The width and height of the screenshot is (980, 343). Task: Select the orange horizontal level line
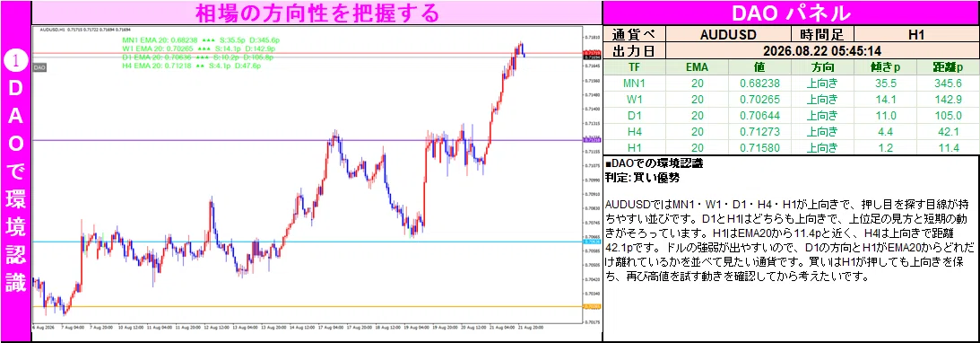(307, 306)
